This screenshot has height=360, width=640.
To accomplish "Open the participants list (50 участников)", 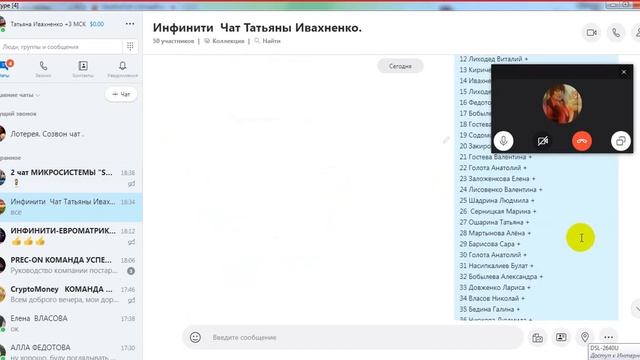I will [x=173, y=41].
